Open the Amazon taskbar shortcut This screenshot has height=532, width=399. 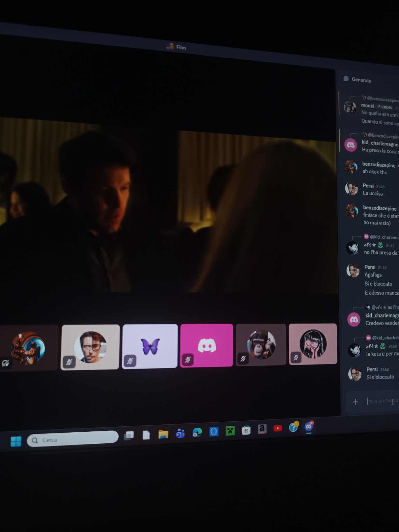click(x=262, y=429)
